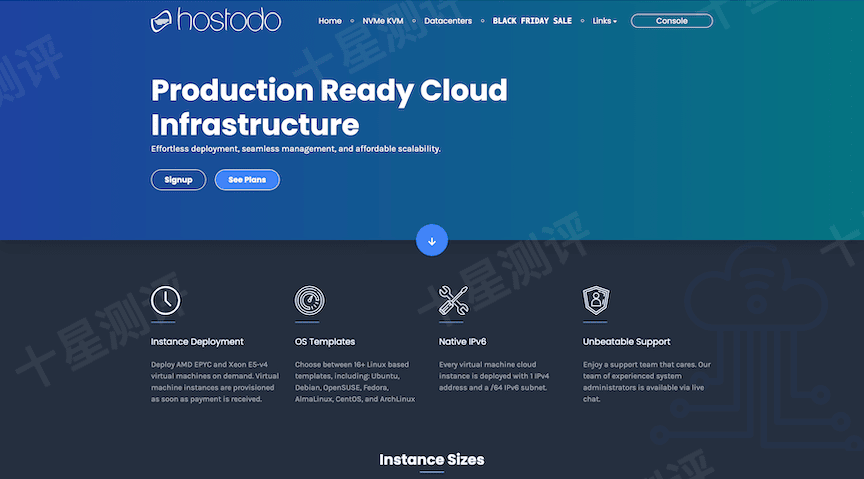Click the Unbeatable Support heading

pos(626,342)
